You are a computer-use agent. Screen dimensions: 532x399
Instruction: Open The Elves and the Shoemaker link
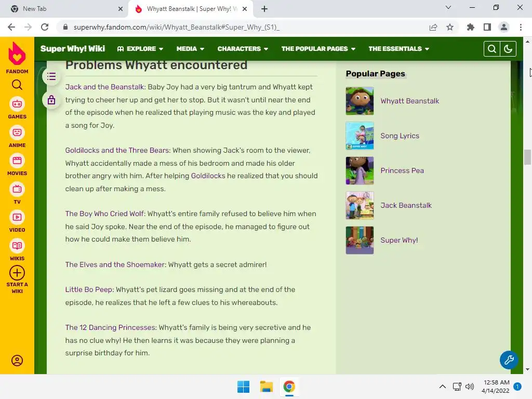116,264
